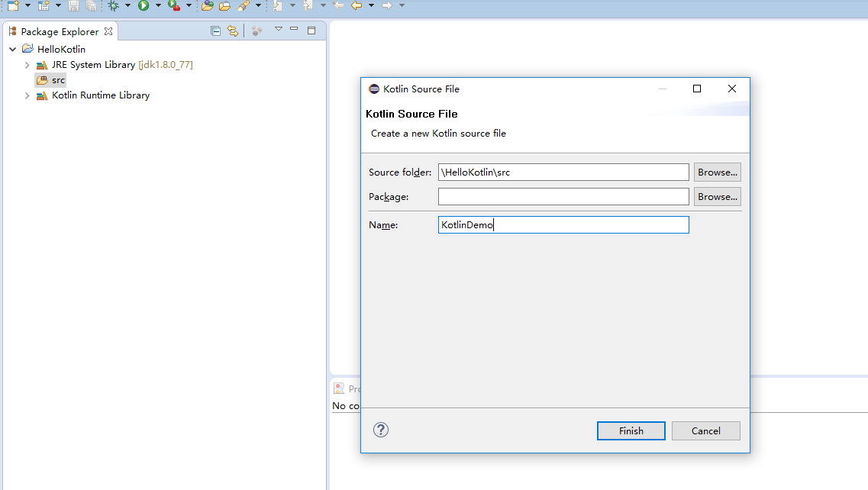Click Browse next to Source folder
Viewport: 868px width, 490px height.
(x=718, y=172)
